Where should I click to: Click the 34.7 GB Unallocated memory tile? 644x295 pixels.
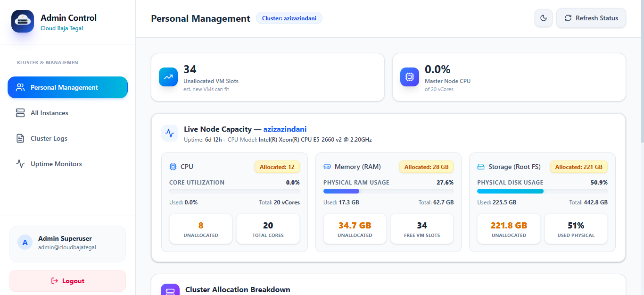[x=355, y=229]
